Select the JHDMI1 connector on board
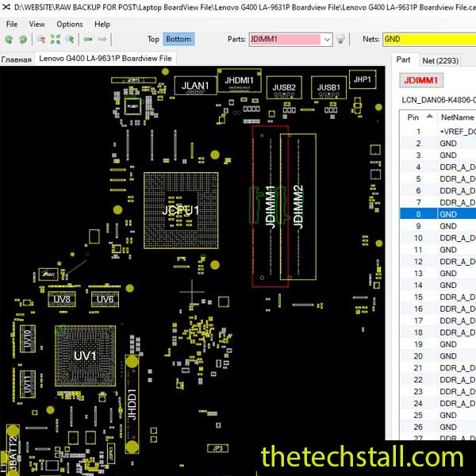 [x=240, y=80]
